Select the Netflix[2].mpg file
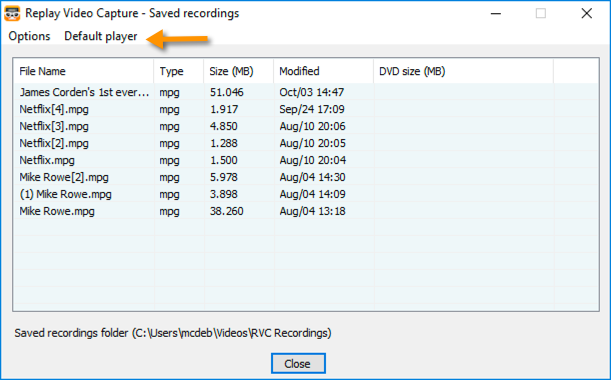This screenshot has height=380, width=611. pos(54,143)
